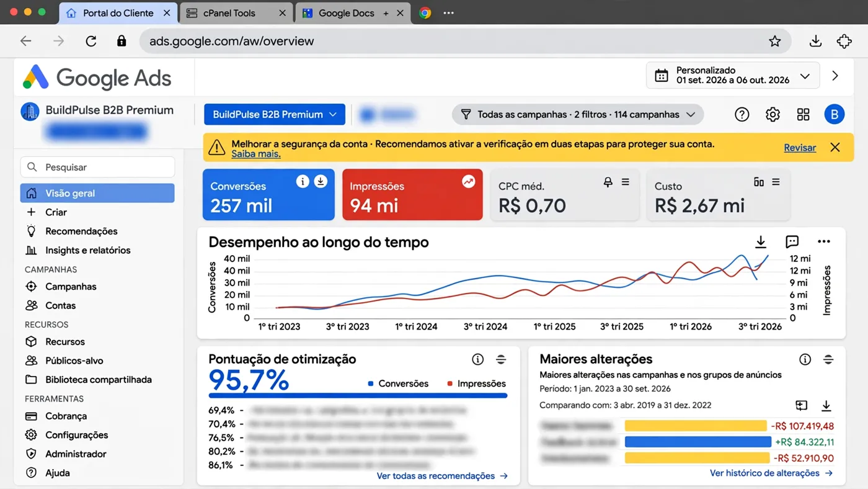Viewport: 868px width, 489px height.
Task: Collapse Pontuação de otimização card toggle
Action: point(501,359)
